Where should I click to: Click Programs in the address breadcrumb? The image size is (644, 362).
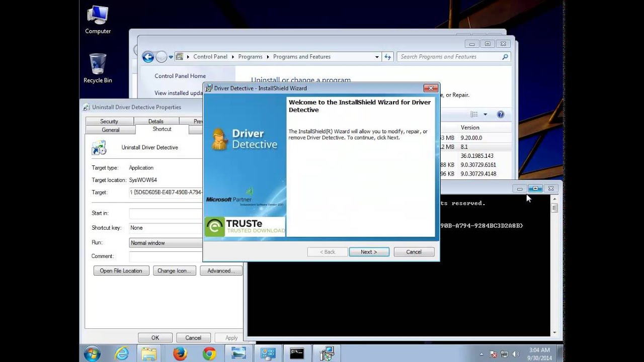click(x=250, y=57)
